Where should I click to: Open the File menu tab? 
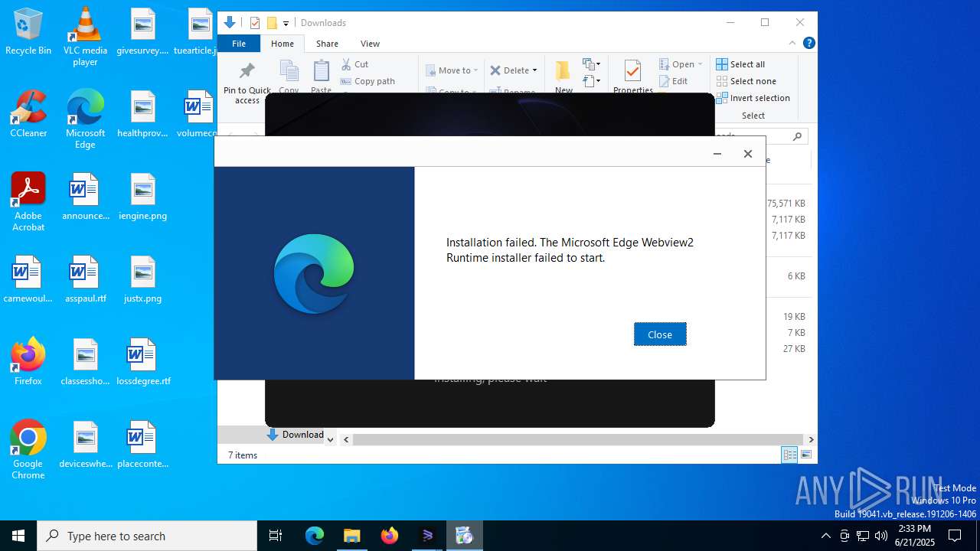[x=239, y=44]
